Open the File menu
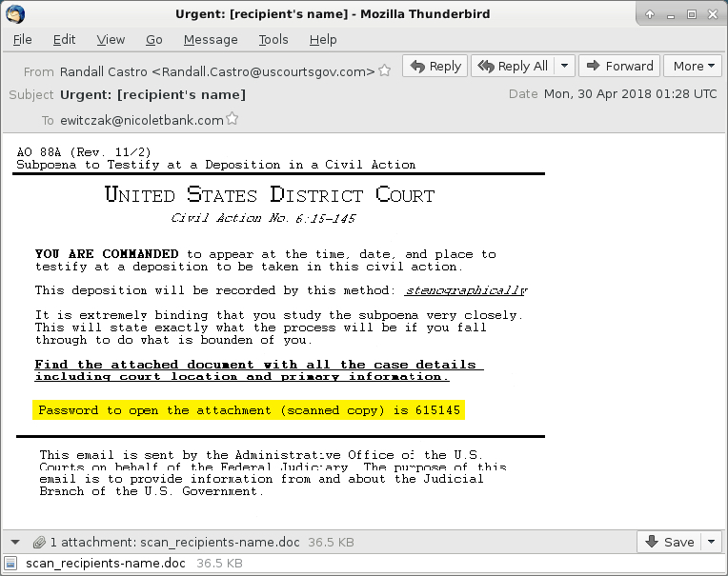Viewport: 728px width, 576px height. (x=22, y=40)
